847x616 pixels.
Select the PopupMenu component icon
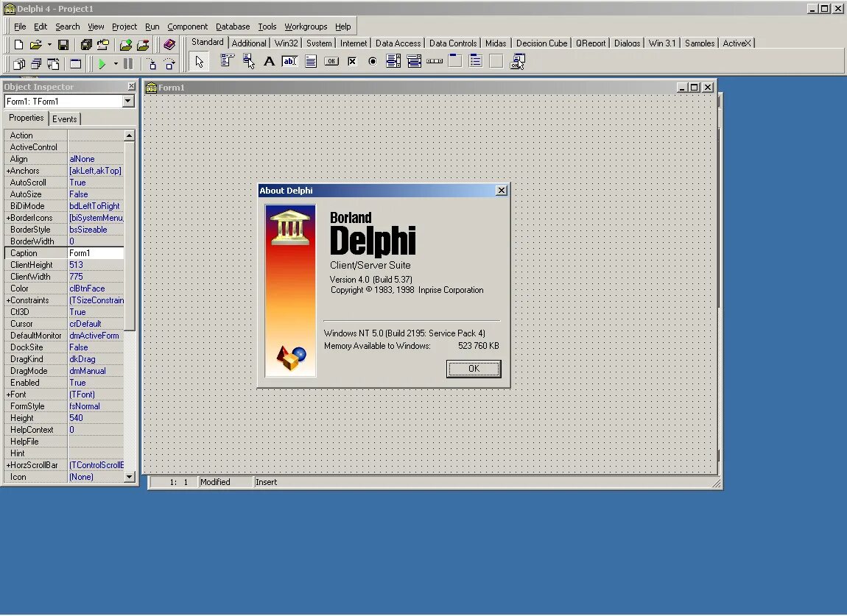click(248, 61)
